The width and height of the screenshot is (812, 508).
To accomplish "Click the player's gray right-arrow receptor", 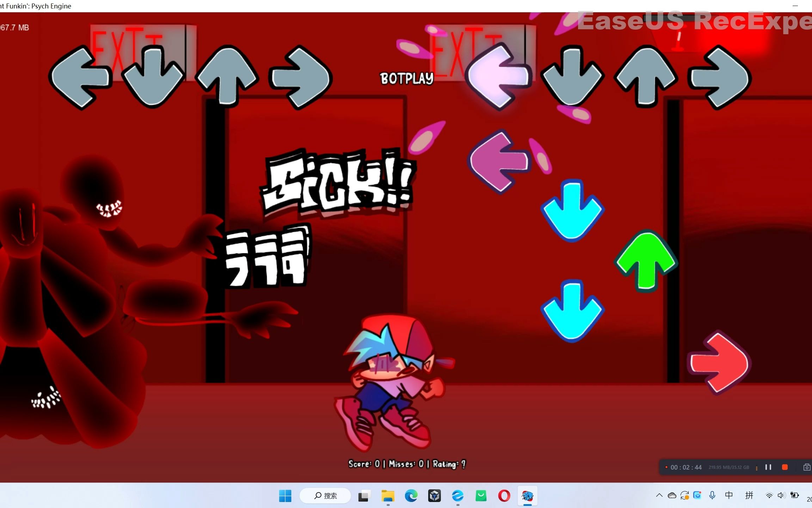I will coord(720,78).
